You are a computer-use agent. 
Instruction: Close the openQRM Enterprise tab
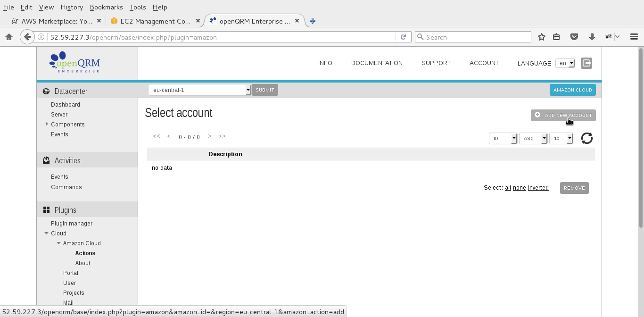pyautogui.click(x=297, y=21)
